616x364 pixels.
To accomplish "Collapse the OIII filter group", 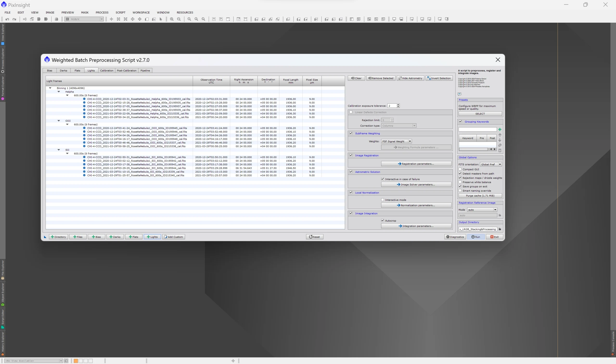I will click(x=59, y=121).
